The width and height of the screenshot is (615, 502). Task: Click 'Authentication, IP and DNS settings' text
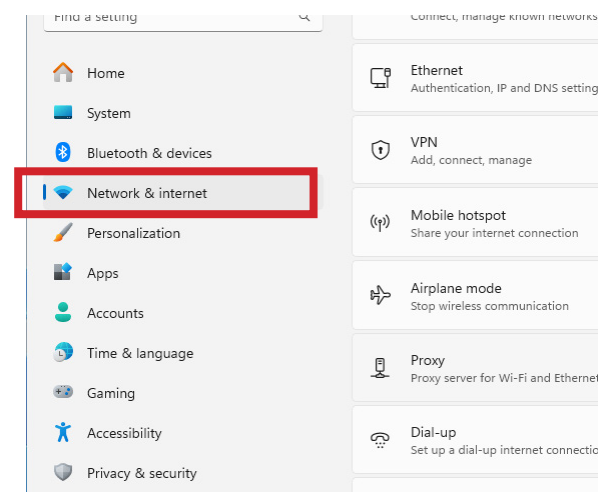[x=504, y=88]
